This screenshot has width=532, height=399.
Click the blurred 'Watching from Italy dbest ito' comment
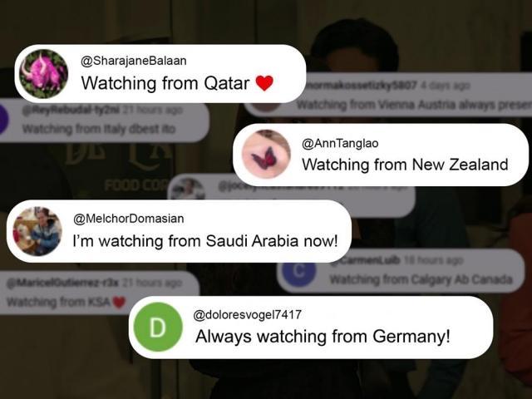(x=99, y=130)
